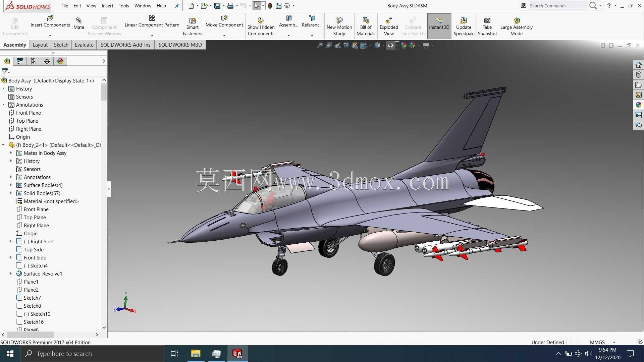This screenshot has width=644, height=362.
Task: Select Sketch16 in the tree
Action: tap(34, 322)
